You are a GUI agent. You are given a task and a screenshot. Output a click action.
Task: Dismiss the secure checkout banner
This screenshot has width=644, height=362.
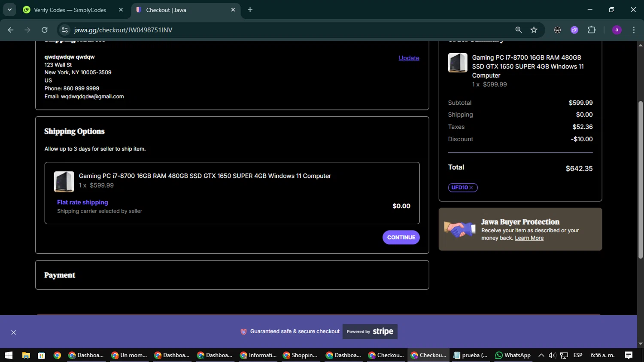[14, 332]
